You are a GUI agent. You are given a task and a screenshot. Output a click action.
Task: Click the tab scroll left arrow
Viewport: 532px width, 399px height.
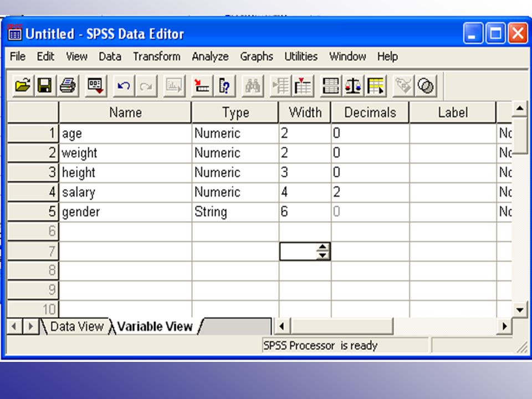[14, 326]
